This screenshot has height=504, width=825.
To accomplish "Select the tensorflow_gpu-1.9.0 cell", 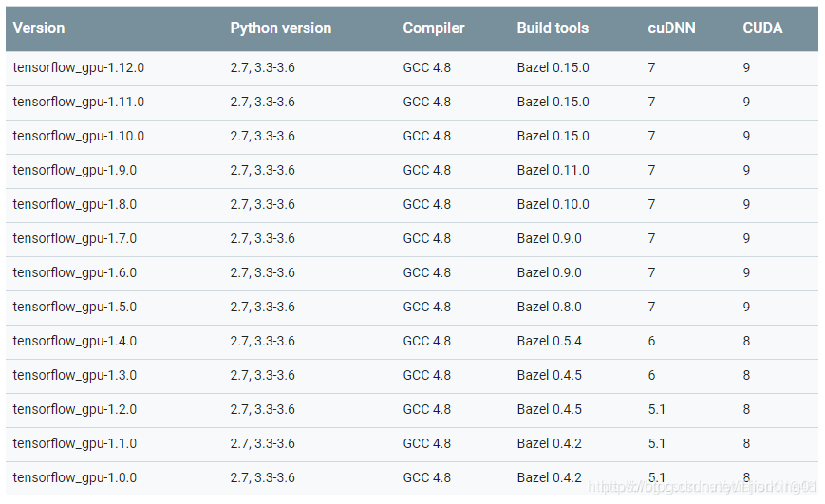I will (x=75, y=171).
